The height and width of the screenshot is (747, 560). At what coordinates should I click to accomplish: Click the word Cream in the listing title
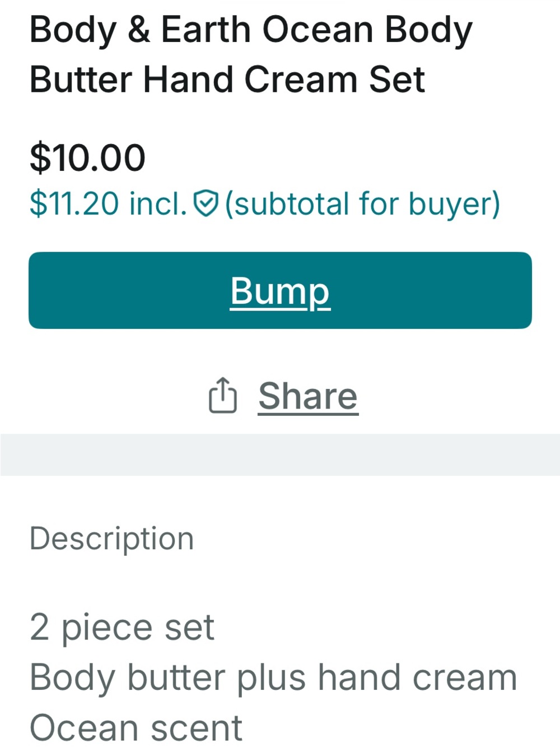(x=300, y=79)
